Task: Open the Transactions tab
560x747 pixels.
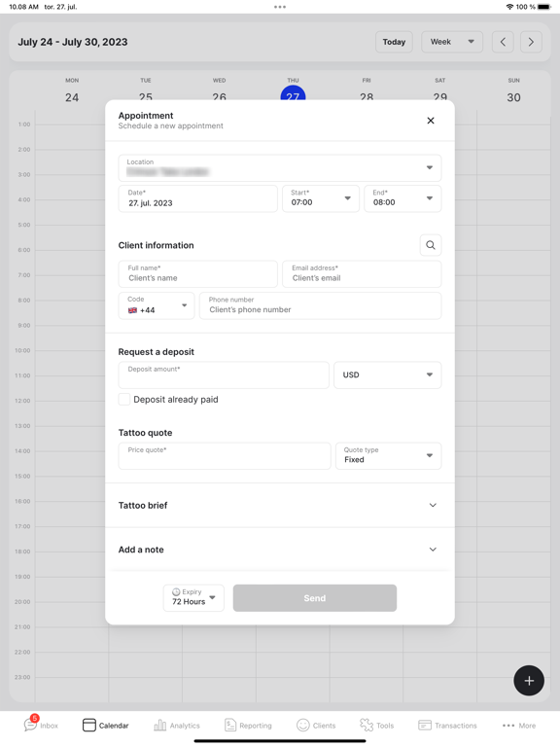Action: pyautogui.click(x=447, y=725)
